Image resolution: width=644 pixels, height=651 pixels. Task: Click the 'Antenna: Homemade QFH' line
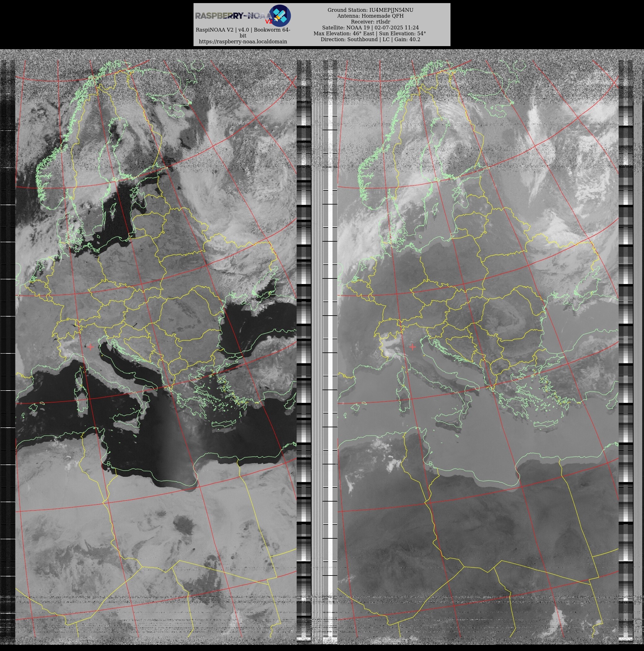click(370, 16)
